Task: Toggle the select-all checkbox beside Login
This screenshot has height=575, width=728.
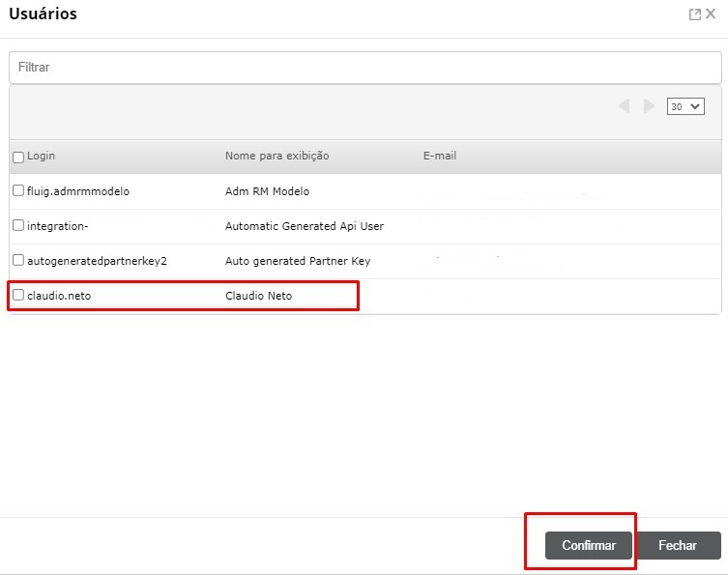Action: [x=18, y=158]
